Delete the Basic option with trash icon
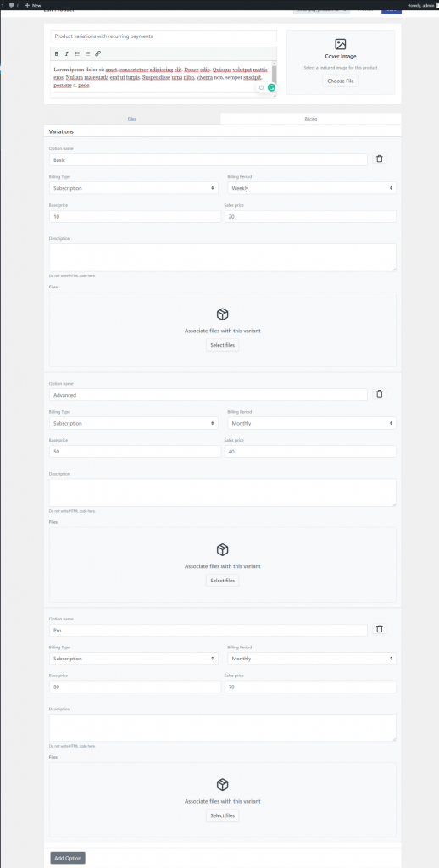 point(379,159)
